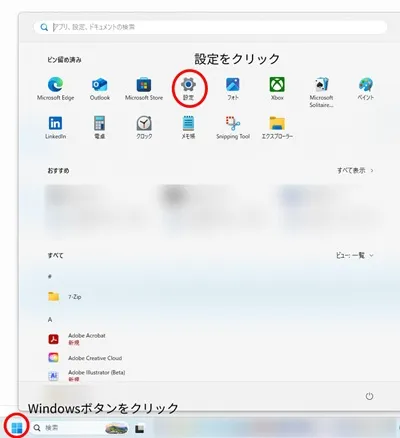
Task: Click the landscape image in taskbar search box
Action: tap(116, 428)
